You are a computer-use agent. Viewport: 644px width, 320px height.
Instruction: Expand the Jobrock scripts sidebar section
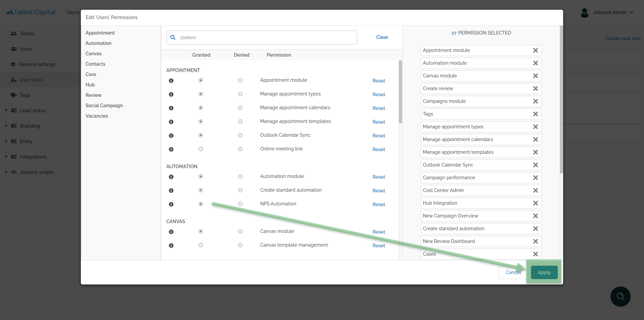pos(6,172)
